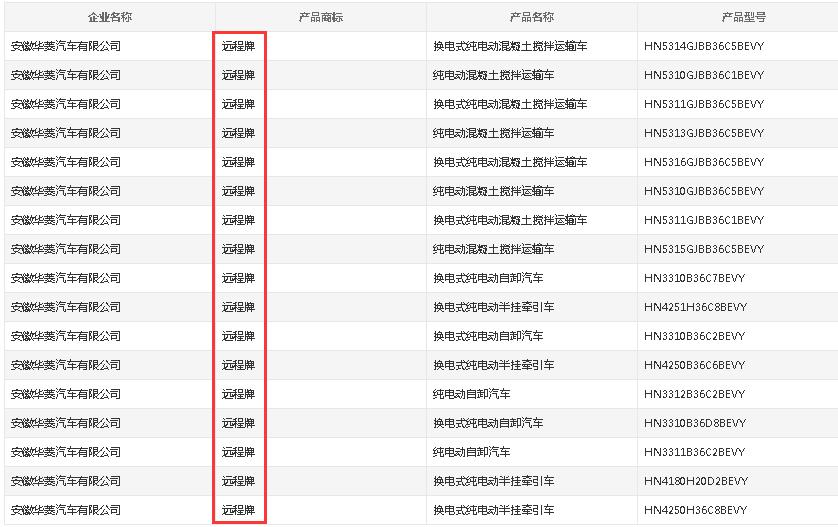The width and height of the screenshot is (838, 527).
Task: Click 换电式纯电动半挂牵引车 in the HN4251H36C8BEVY row
Action: (x=493, y=307)
